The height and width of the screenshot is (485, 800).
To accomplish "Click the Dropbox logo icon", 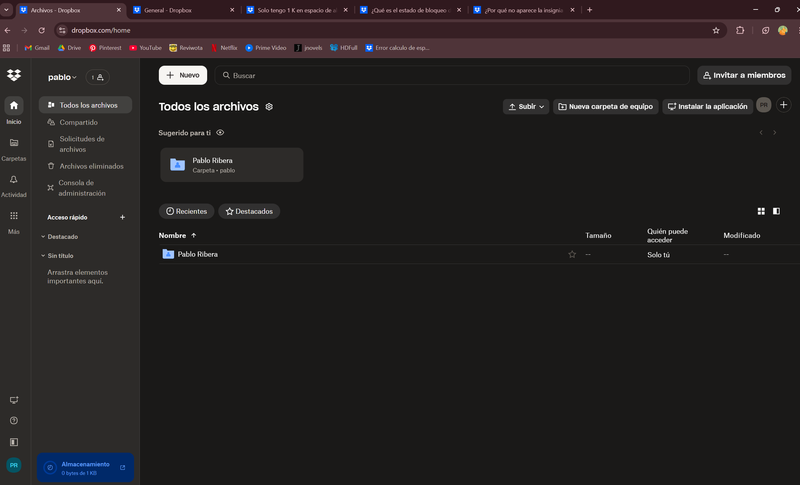I will pos(14,75).
